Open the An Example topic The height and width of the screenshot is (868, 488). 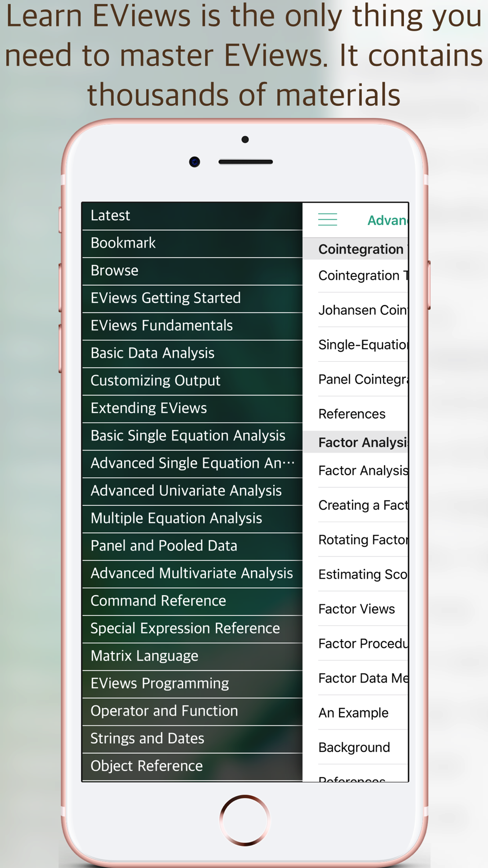(x=354, y=713)
